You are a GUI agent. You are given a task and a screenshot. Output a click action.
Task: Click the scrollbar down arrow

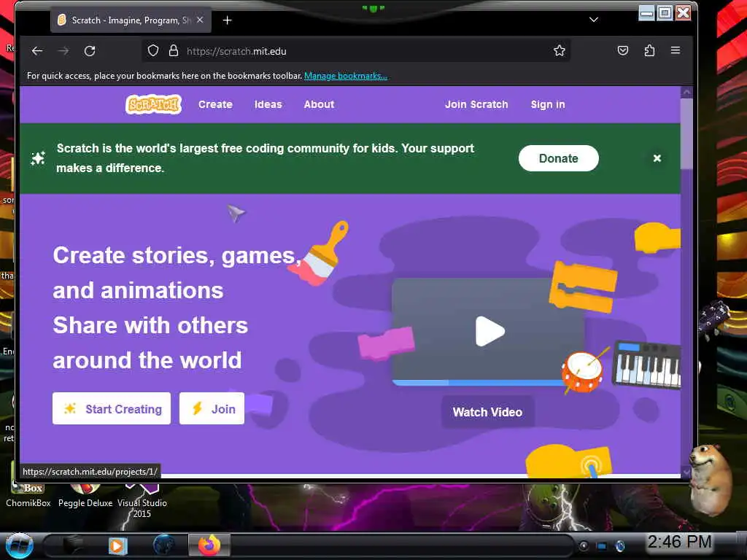tap(686, 472)
